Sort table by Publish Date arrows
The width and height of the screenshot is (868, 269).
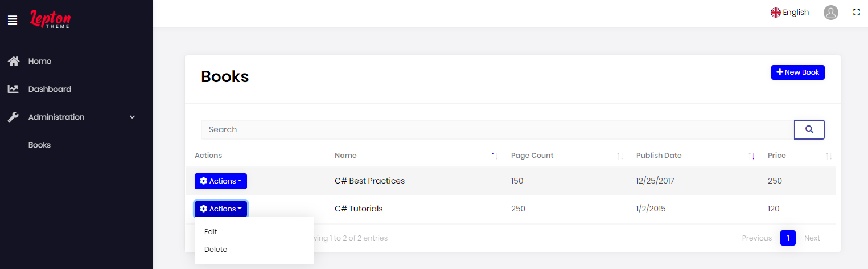[752, 156]
